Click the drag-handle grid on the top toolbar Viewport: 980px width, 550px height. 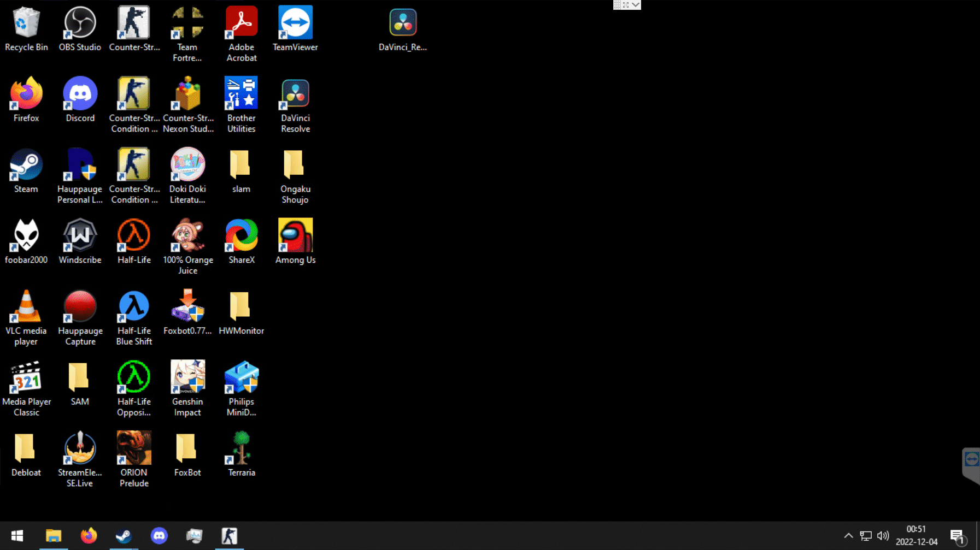pos(617,5)
